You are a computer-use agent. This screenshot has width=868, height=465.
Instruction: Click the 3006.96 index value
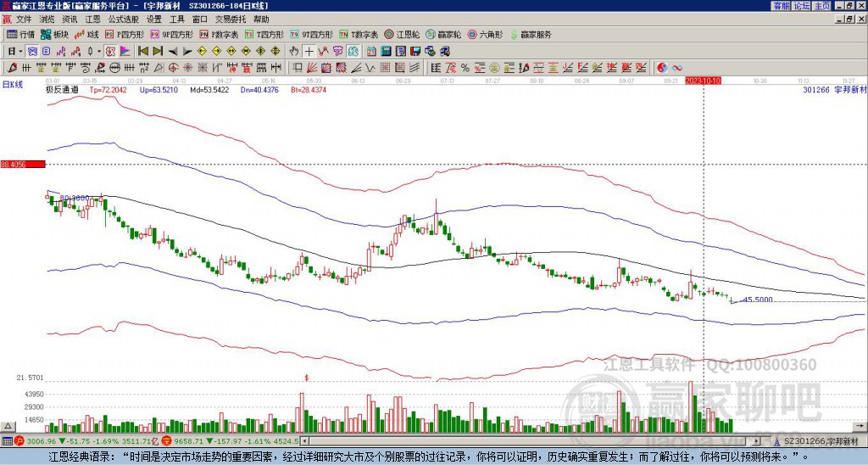click(x=42, y=441)
